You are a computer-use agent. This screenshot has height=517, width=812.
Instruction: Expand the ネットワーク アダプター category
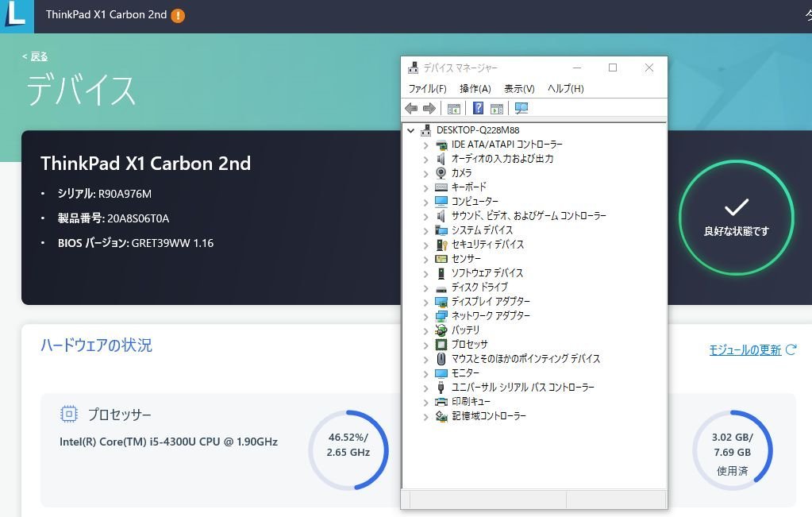tap(425, 317)
